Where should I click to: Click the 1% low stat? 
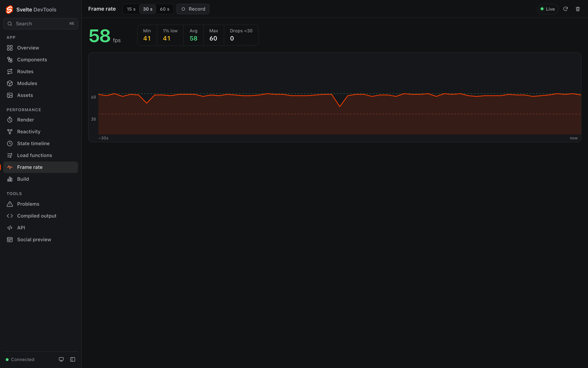point(170,35)
